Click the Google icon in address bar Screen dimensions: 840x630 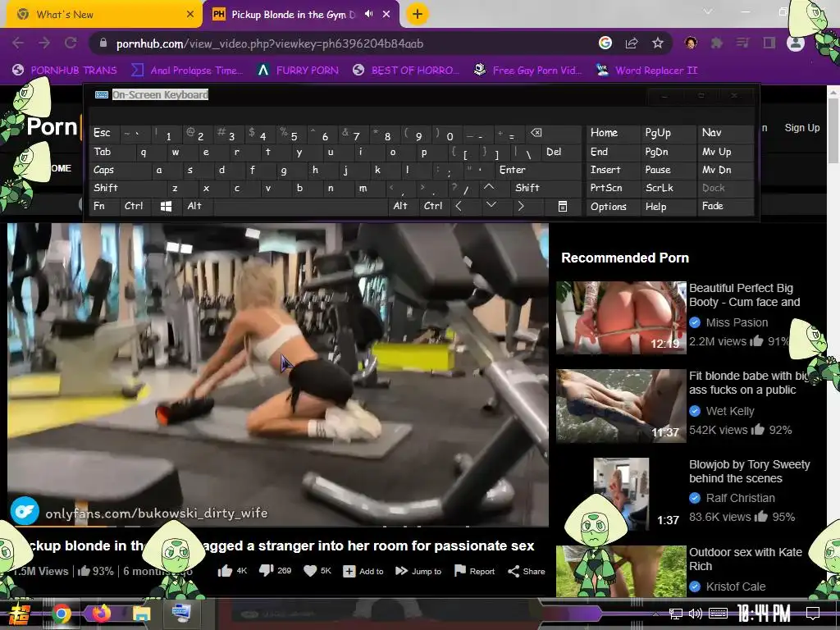pos(605,43)
